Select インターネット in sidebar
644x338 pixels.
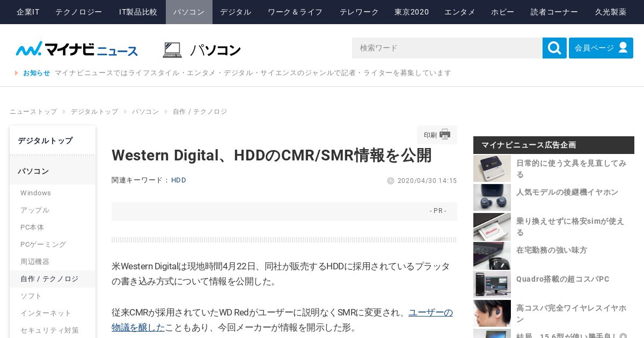[x=53, y=313]
